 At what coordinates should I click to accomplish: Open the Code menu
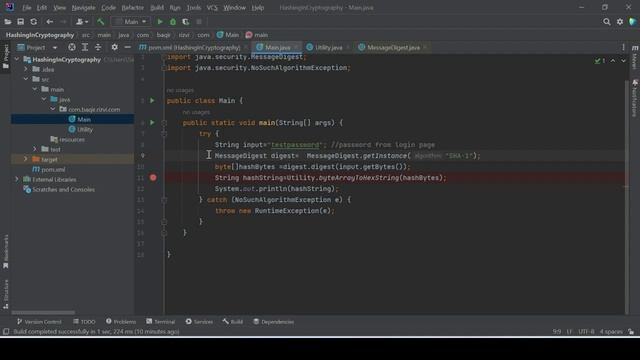[108, 8]
